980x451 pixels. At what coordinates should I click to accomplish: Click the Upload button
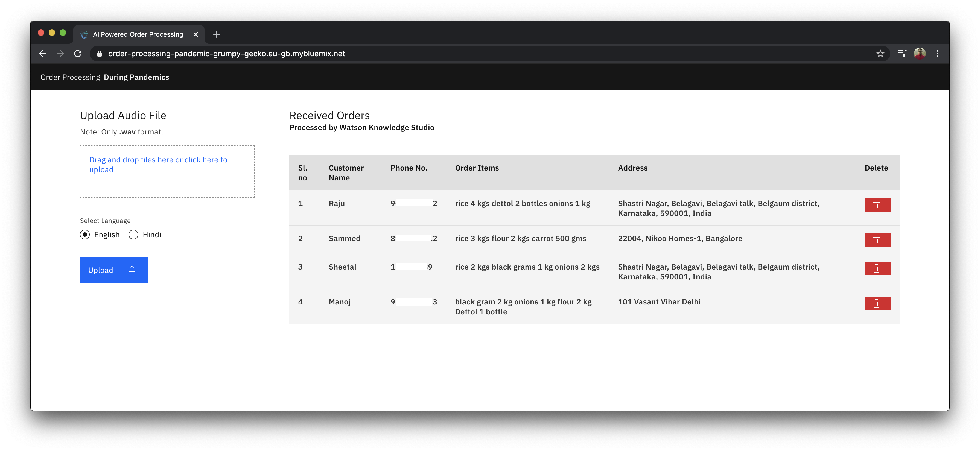113,270
